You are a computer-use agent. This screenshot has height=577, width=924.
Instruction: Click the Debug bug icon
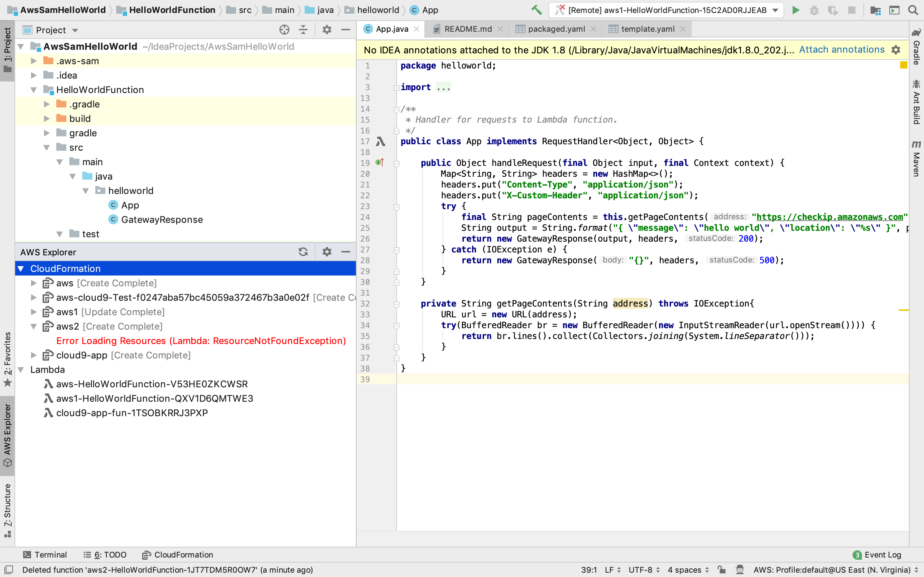tap(814, 10)
